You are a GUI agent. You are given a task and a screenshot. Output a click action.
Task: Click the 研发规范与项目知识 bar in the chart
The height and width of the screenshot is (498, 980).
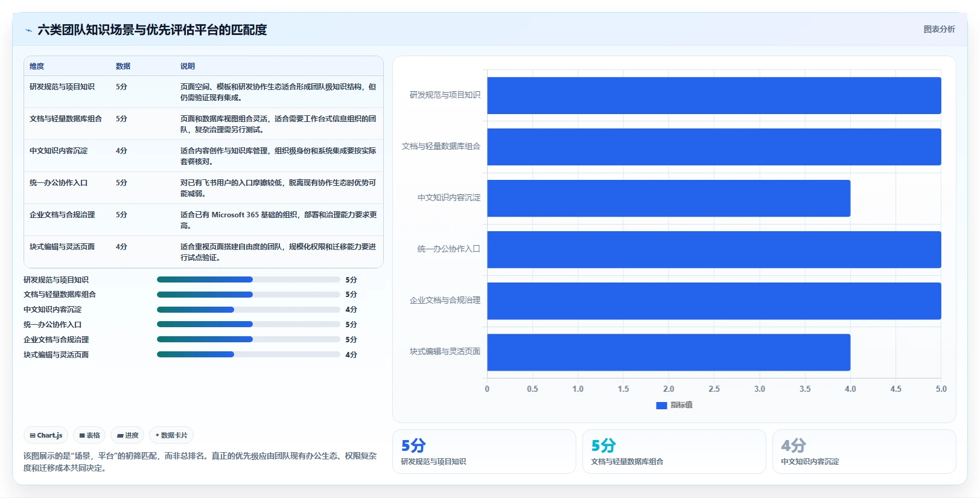[714, 95]
